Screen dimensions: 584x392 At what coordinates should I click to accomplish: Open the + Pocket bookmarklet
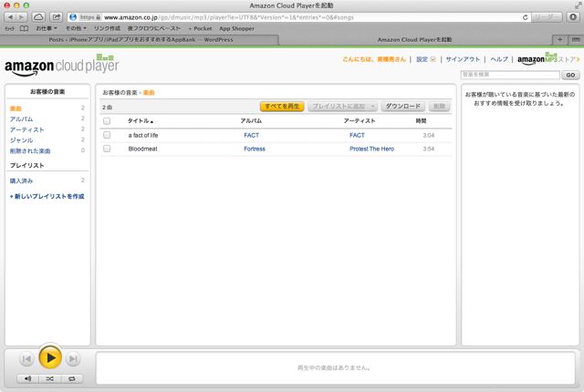coord(200,28)
